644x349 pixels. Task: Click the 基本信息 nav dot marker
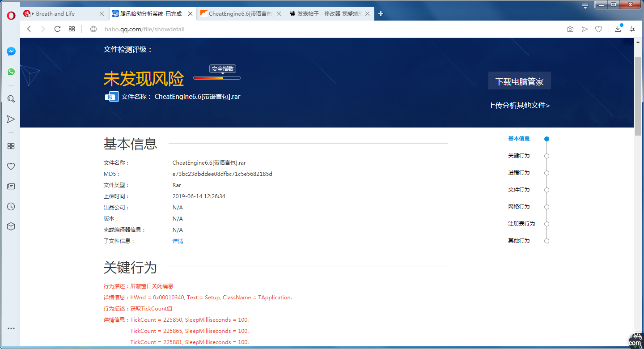[547, 139]
